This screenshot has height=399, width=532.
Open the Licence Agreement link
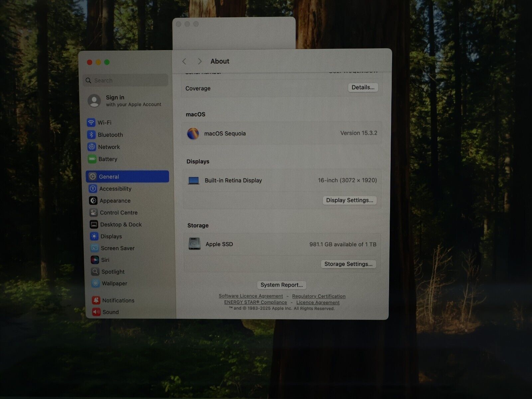click(x=318, y=303)
